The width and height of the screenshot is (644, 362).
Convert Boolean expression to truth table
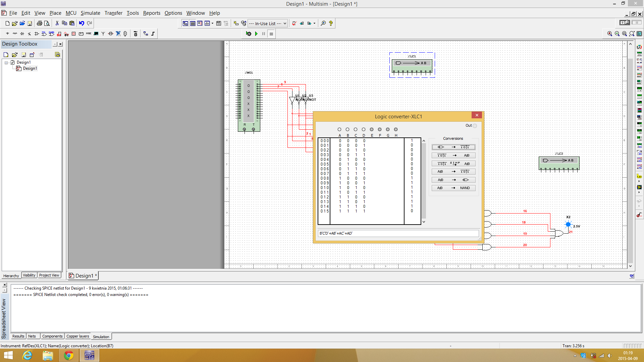(453, 172)
